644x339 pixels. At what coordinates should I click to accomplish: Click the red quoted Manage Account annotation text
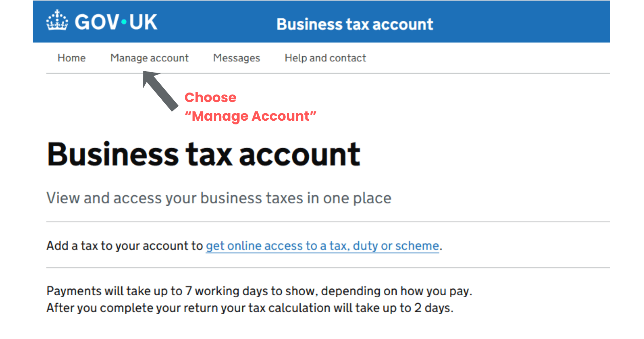coord(250,116)
